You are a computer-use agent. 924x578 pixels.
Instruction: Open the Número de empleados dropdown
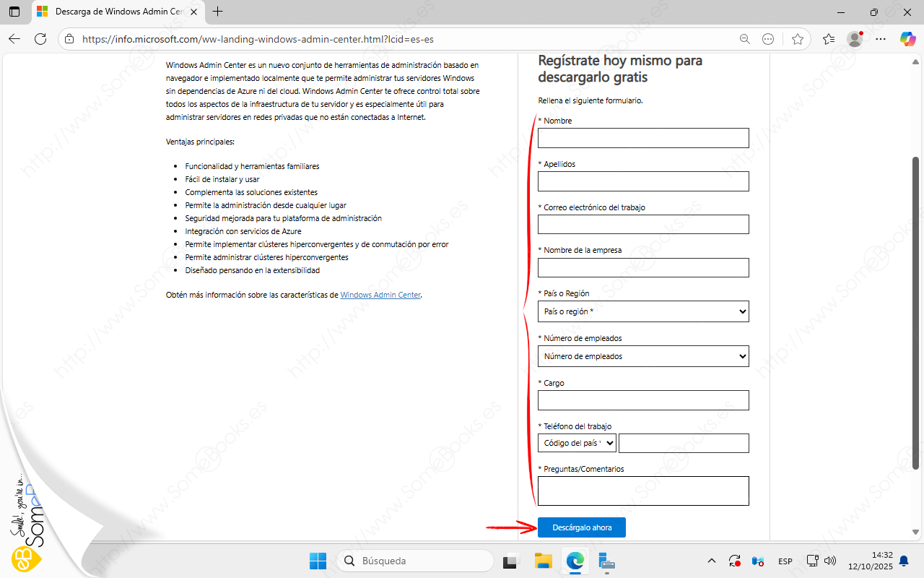[x=642, y=356]
